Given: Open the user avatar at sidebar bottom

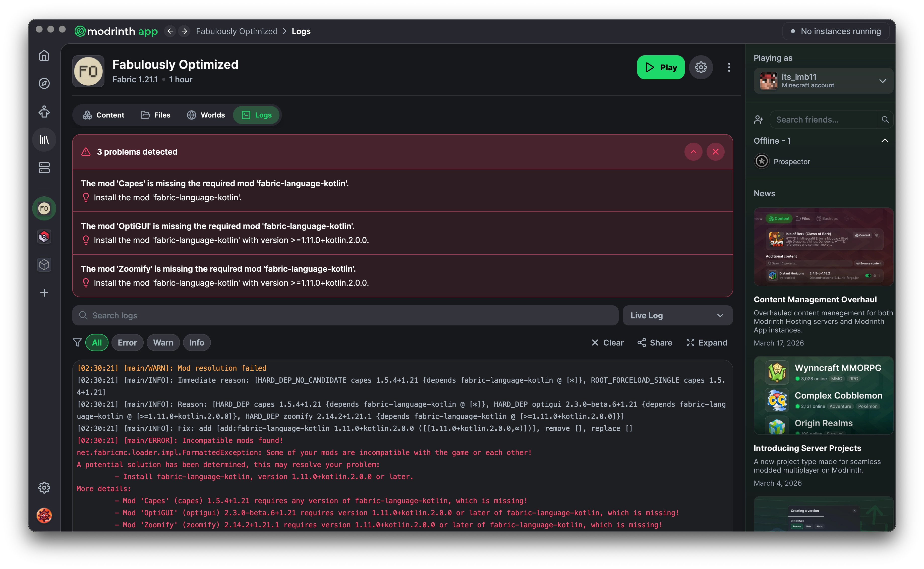Looking at the screenshot, I should click(44, 516).
